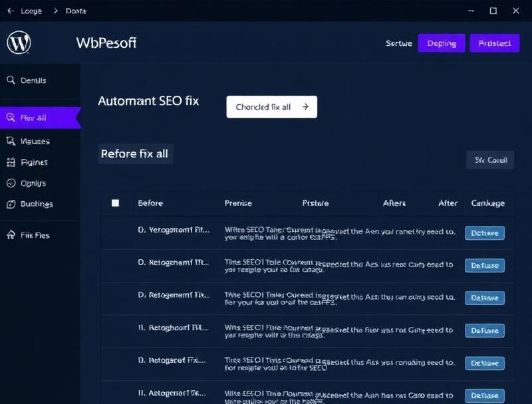Click the Dentils search icon in sidebar
Image resolution: width=532 pixels, height=404 pixels.
tap(11, 80)
